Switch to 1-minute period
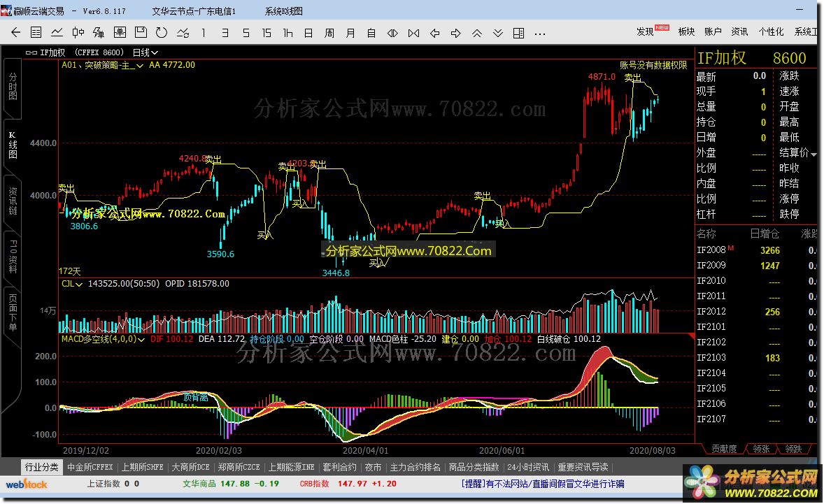 [x=204, y=33]
